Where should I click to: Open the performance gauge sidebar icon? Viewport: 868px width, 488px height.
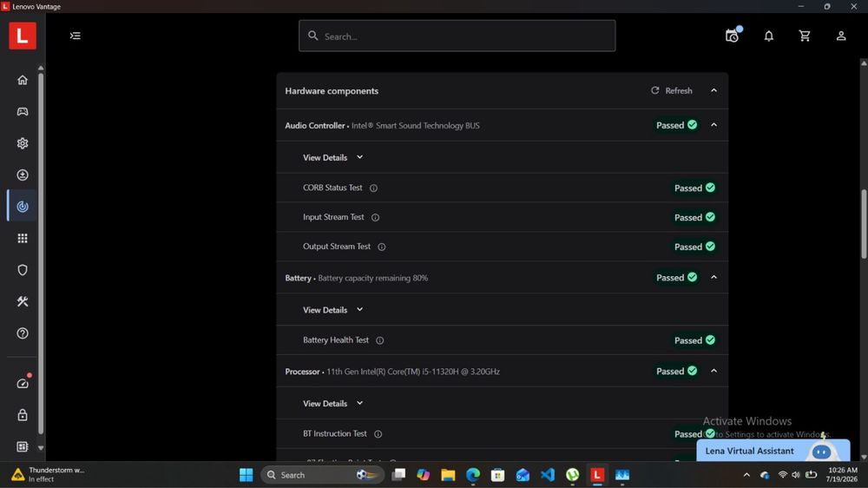23,383
